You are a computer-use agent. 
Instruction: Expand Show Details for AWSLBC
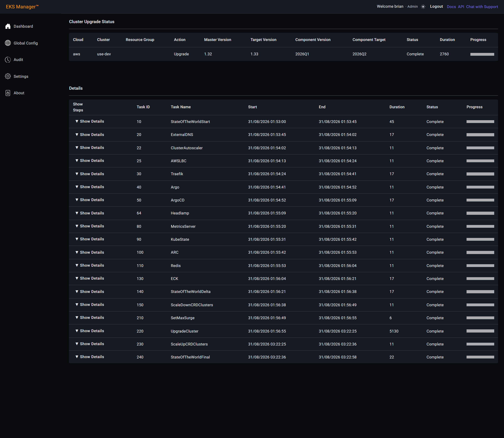click(x=90, y=161)
